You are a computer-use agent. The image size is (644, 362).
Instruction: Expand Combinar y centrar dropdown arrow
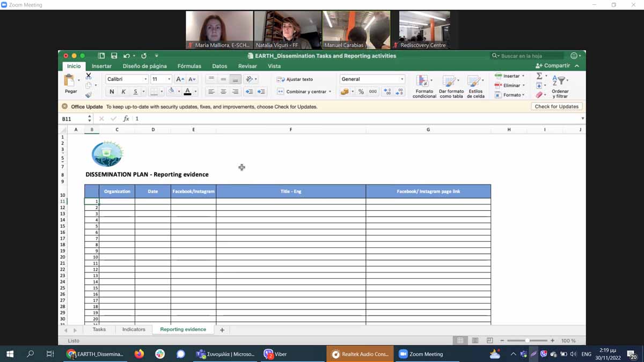point(330,92)
